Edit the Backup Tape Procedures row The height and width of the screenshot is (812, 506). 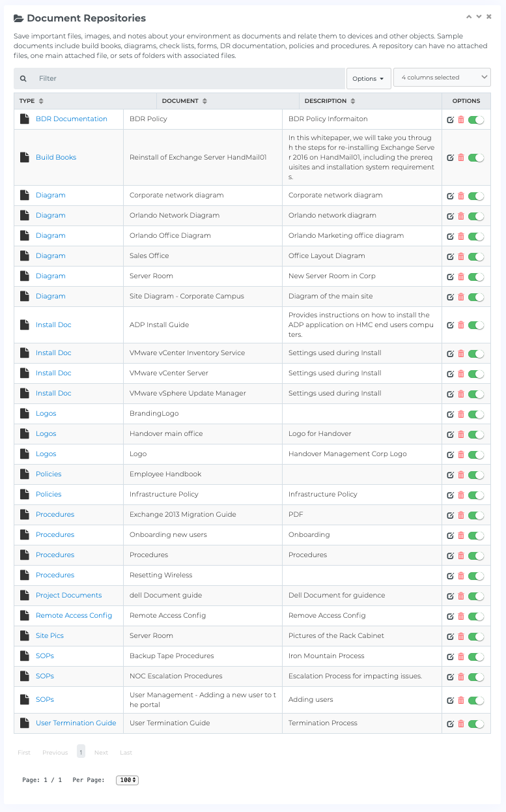pyautogui.click(x=450, y=657)
